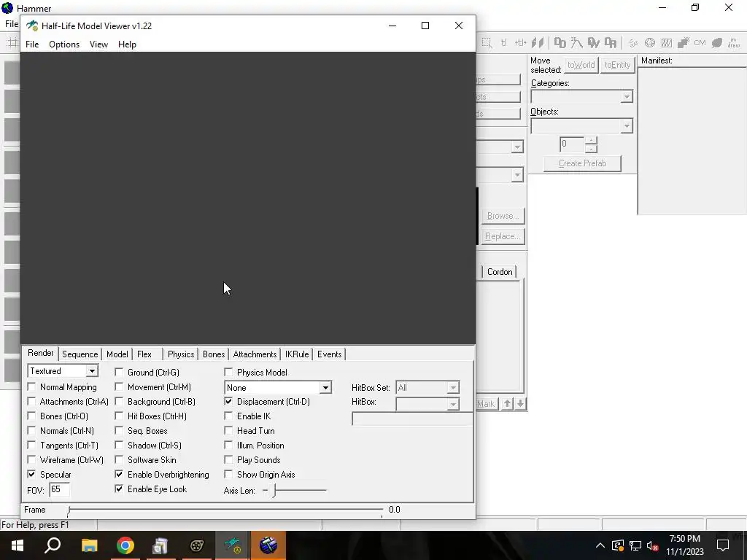Click the small squiggle icon after the toolbar separator

point(632,43)
